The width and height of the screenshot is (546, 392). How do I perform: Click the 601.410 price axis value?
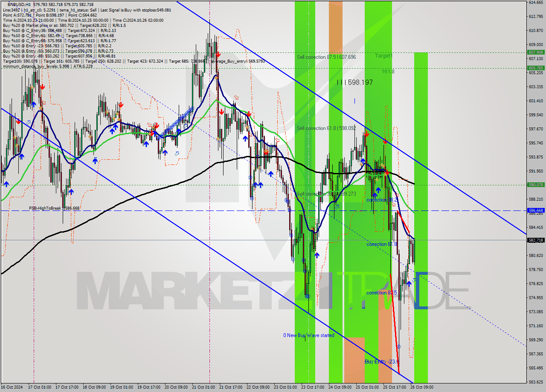[536, 101]
